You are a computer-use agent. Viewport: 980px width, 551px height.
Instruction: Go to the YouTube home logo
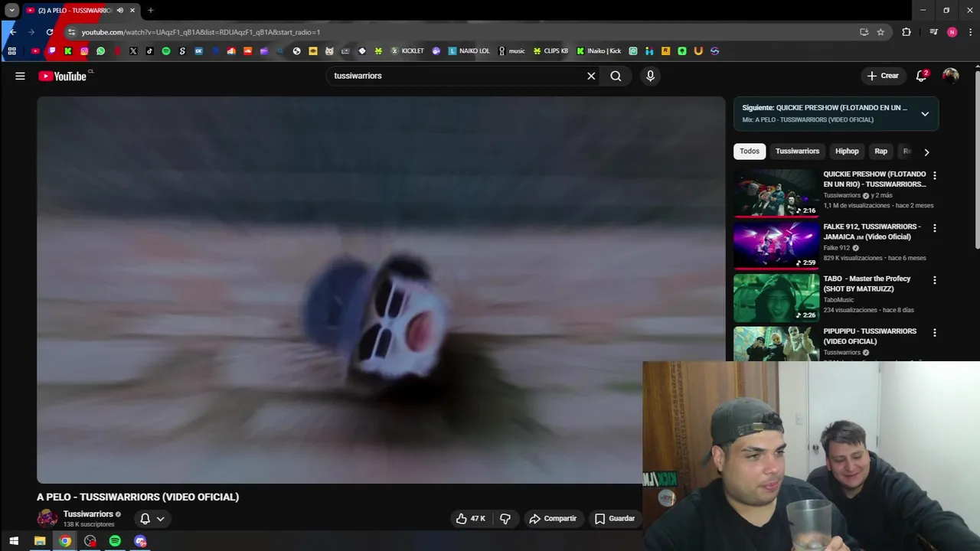pyautogui.click(x=62, y=76)
